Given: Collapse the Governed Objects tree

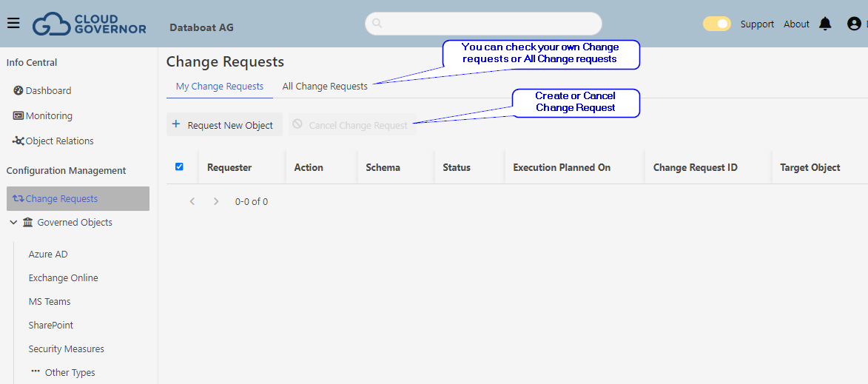Looking at the screenshot, I should (x=13, y=223).
